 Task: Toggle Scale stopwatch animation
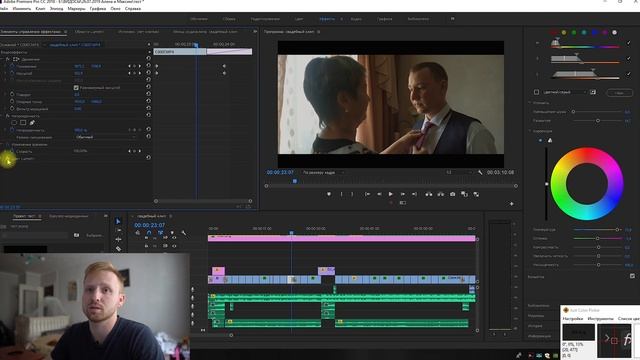(x=12, y=73)
